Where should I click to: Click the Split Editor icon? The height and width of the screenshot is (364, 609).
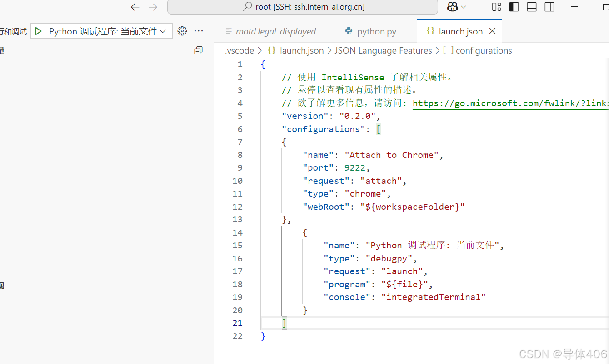(x=198, y=50)
